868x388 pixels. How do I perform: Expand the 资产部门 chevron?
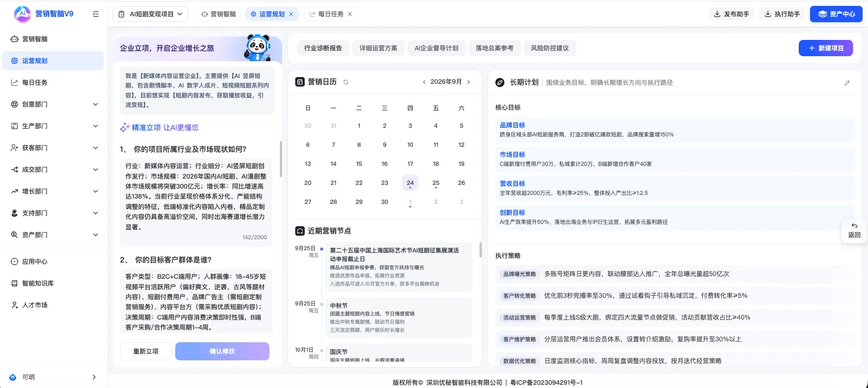(96, 235)
